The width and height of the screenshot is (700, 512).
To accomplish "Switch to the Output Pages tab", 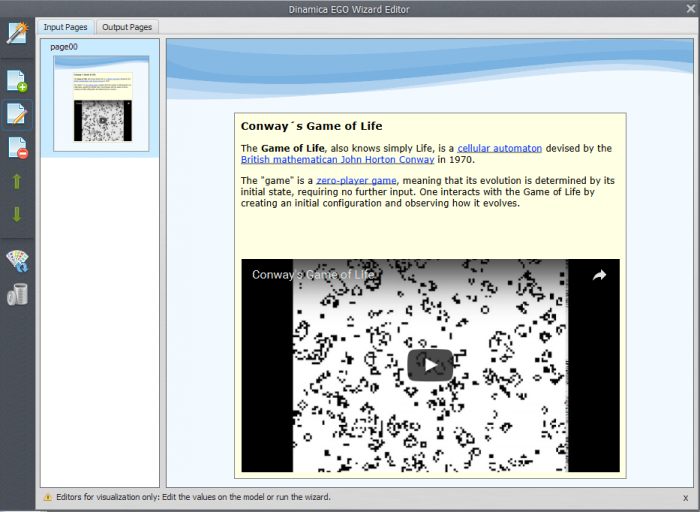I will 127,27.
